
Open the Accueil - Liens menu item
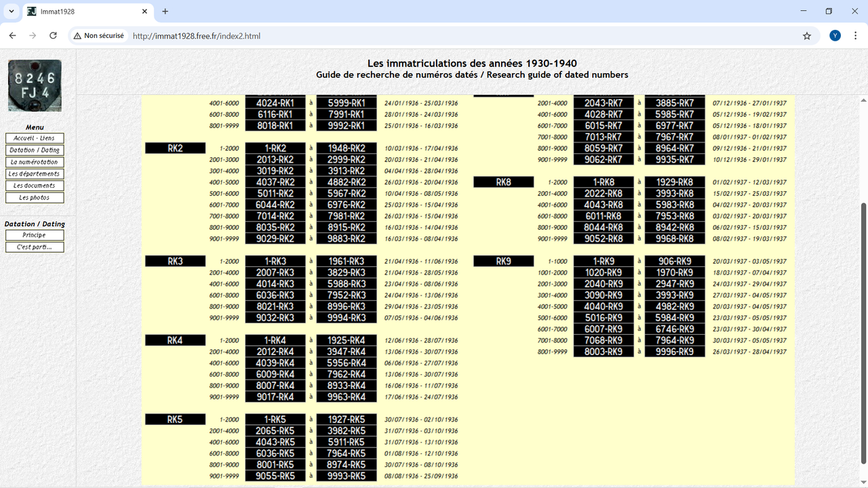tap(35, 138)
